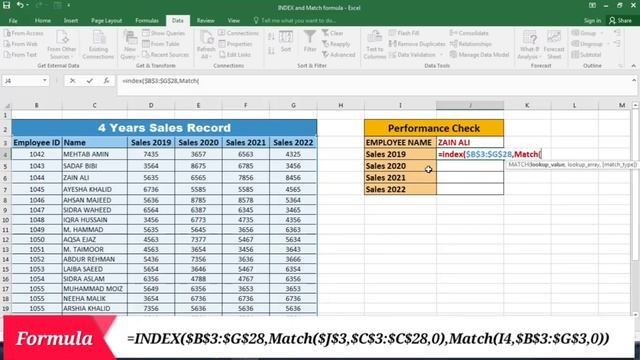The width and height of the screenshot is (640, 360).
Task: Open What-If Analysis dropdown
Action: [529, 44]
